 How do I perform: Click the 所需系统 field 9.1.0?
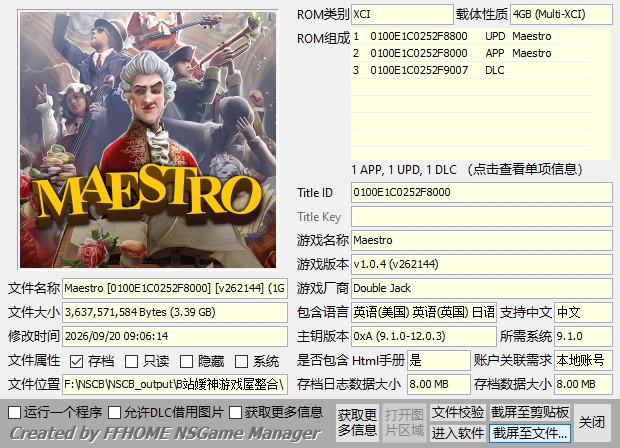[x=583, y=336]
